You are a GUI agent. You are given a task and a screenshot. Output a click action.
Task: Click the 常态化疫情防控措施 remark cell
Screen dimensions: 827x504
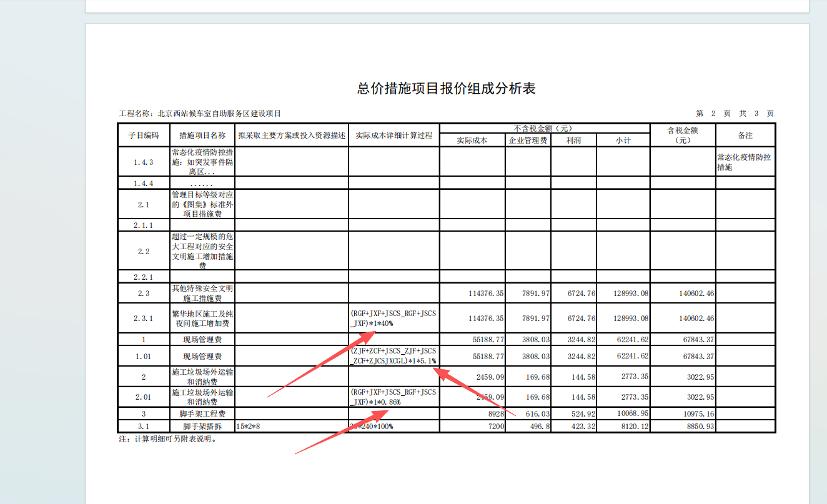pos(744,161)
